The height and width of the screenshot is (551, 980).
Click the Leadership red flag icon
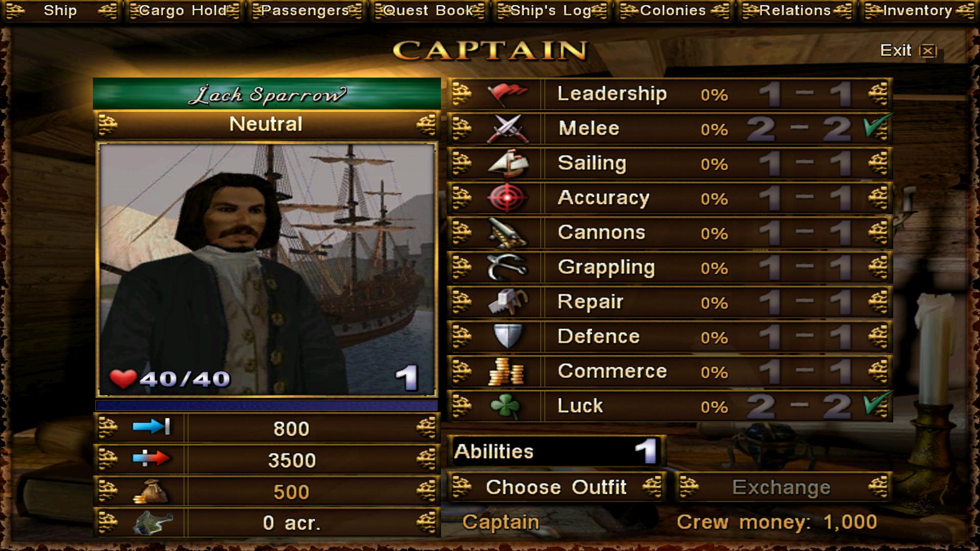[x=507, y=94]
